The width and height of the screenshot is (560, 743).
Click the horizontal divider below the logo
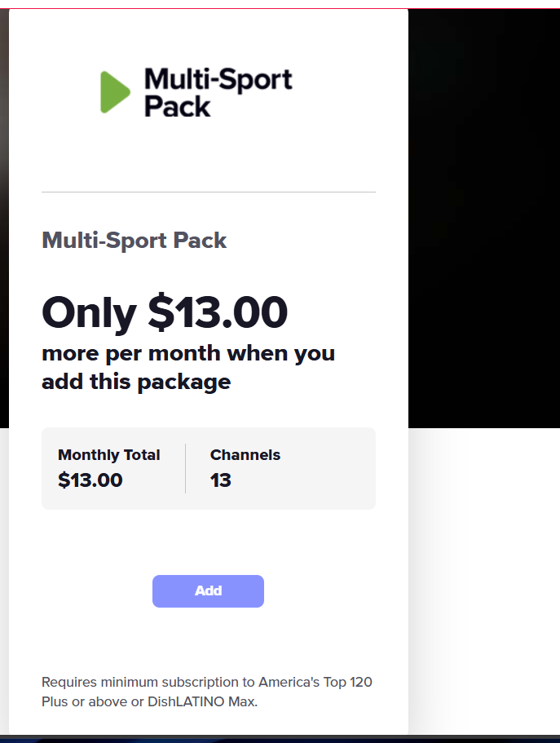point(209,192)
